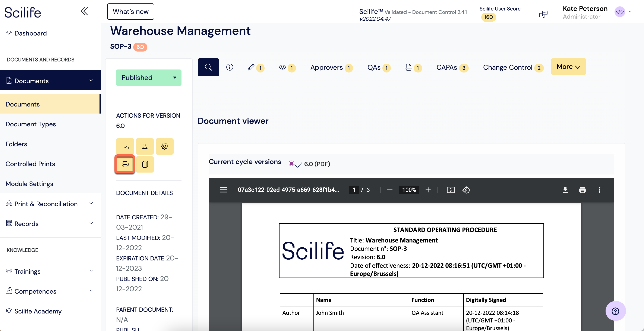Switch to the Approvers tab

coord(331,68)
